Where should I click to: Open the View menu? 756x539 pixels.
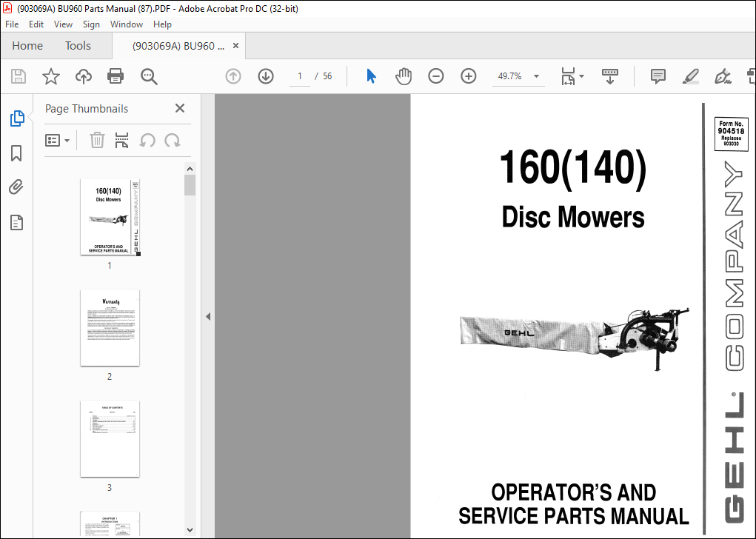click(63, 24)
